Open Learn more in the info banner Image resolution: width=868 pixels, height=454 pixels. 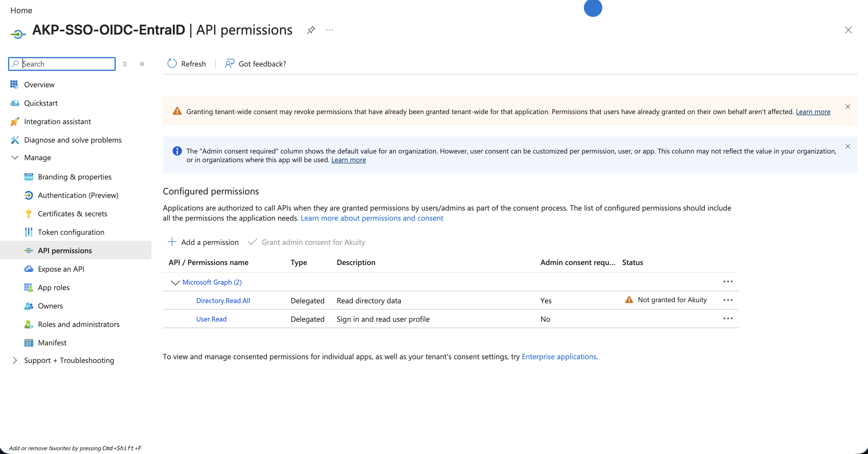pos(349,160)
